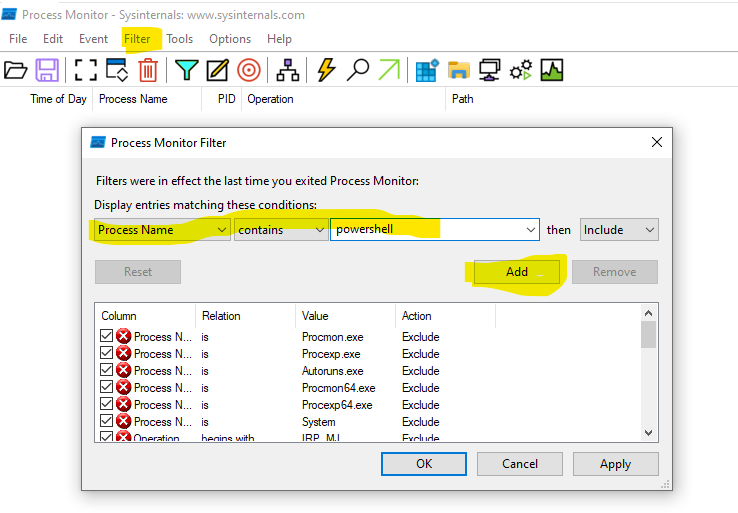738x513 pixels.
Task: Open the Filter funnel icon in toolbar
Action: pos(186,71)
